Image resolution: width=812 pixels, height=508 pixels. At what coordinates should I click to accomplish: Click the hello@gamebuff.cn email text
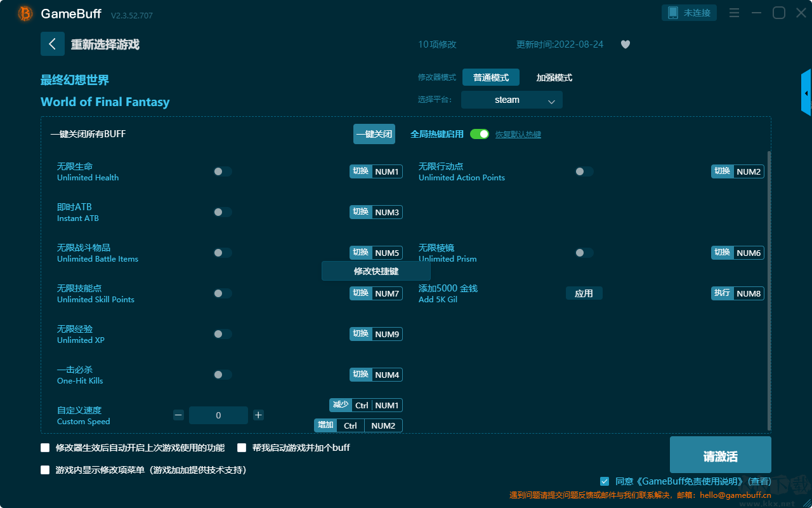[735, 495]
